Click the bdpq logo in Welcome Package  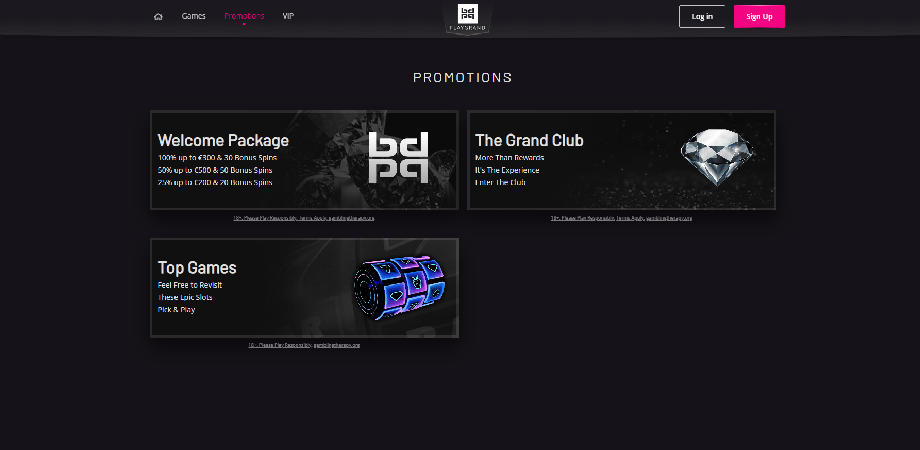pyautogui.click(x=398, y=157)
